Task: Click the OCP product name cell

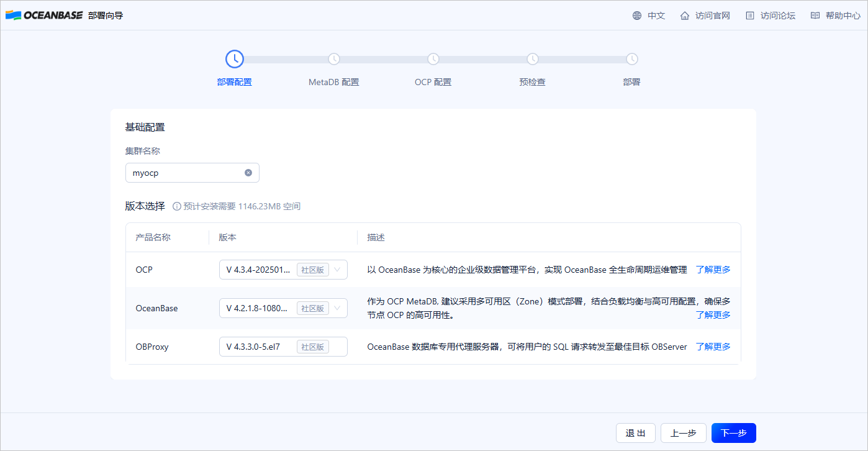Action: point(144,270)
